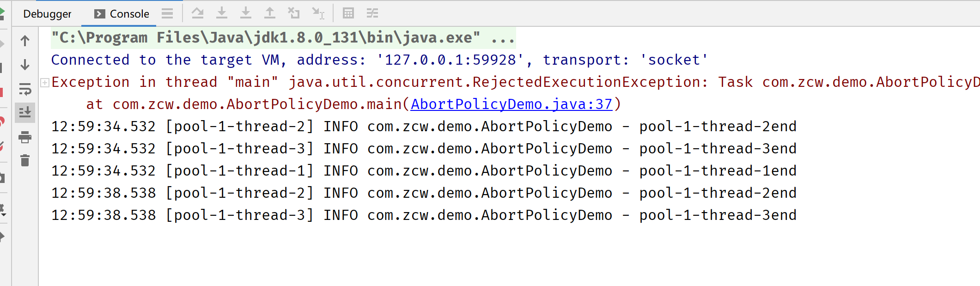Jump up the stack trace with up arrow

25,41
